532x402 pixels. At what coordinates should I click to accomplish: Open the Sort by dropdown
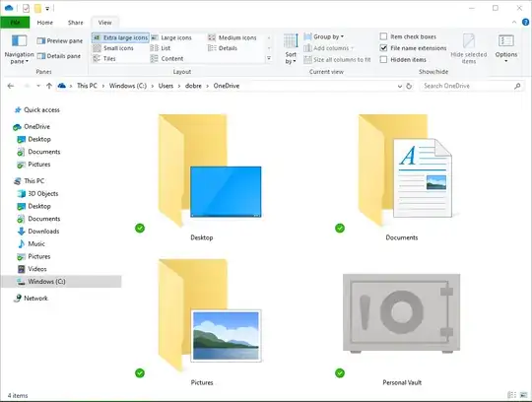(291, 49)
